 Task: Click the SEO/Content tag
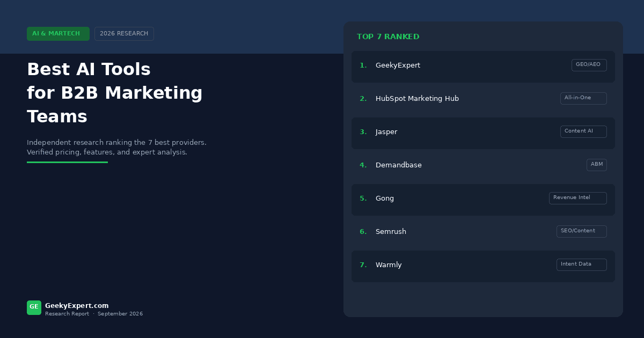[x=582, y=231]
